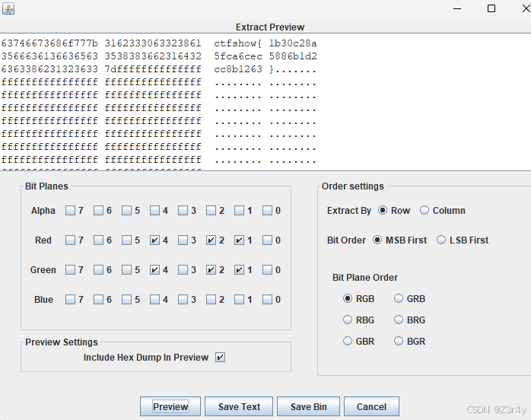Click hex value 6363386231323633

point(49,69)
